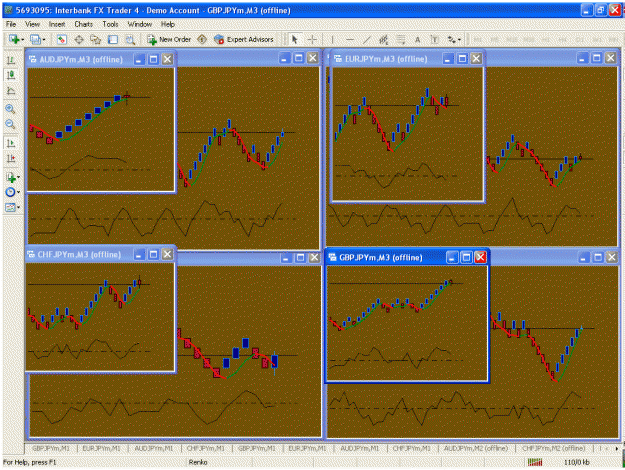Select the Crosshair tool

click(312, 39)
